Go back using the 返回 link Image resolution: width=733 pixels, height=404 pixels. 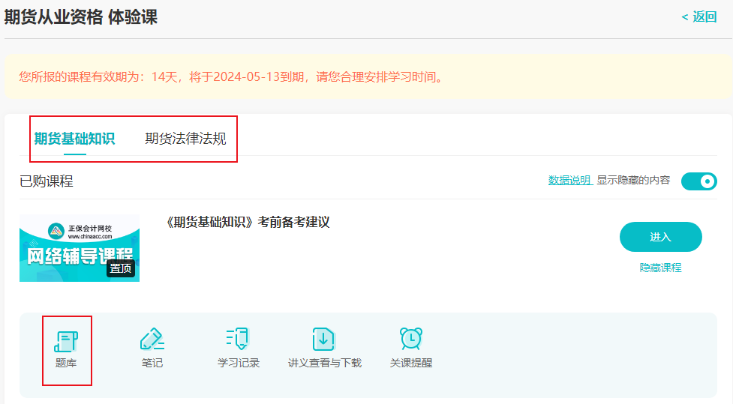click(699, 17)
